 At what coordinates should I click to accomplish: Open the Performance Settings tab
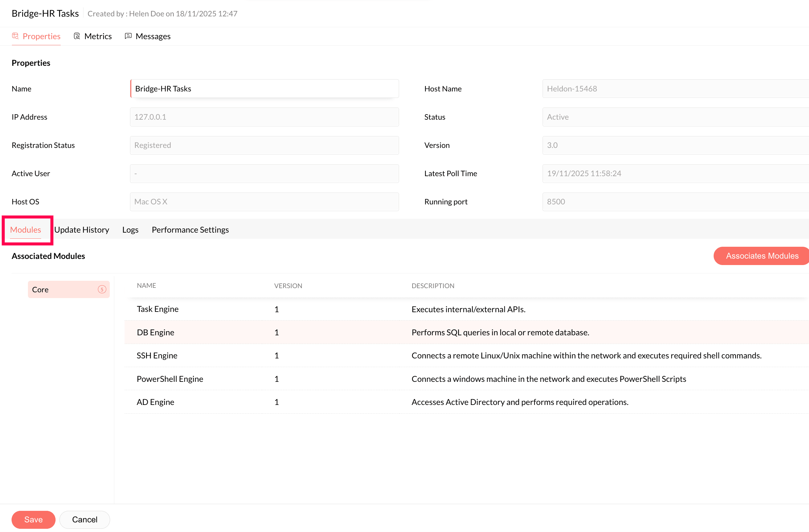click(x=190, y=230)
